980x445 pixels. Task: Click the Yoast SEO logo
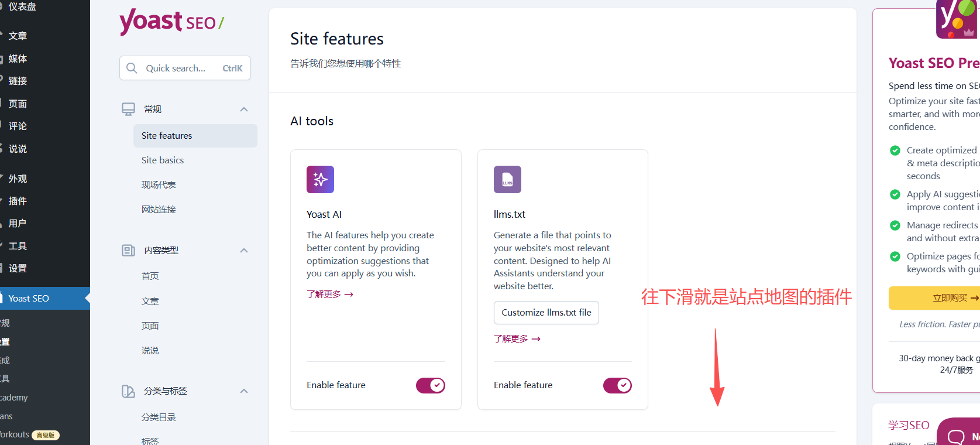(x=172, y=22)
